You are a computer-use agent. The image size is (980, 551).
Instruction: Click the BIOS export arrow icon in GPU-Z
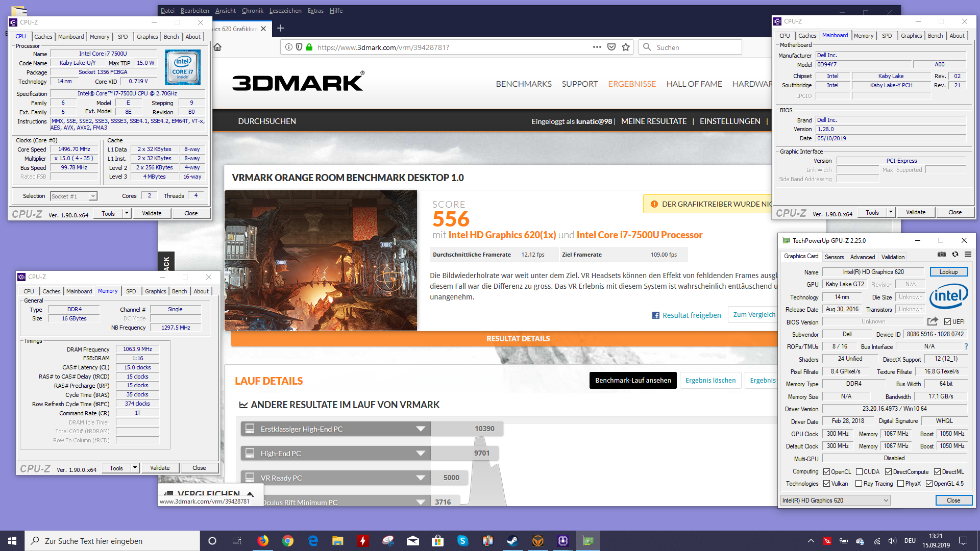tap(933, 321)
